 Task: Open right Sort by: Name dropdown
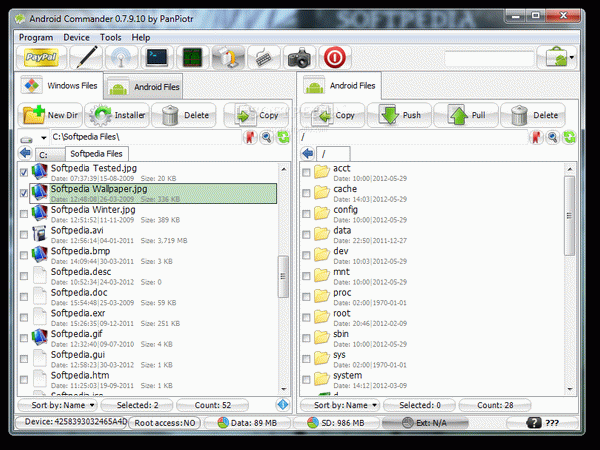point(340,405)
